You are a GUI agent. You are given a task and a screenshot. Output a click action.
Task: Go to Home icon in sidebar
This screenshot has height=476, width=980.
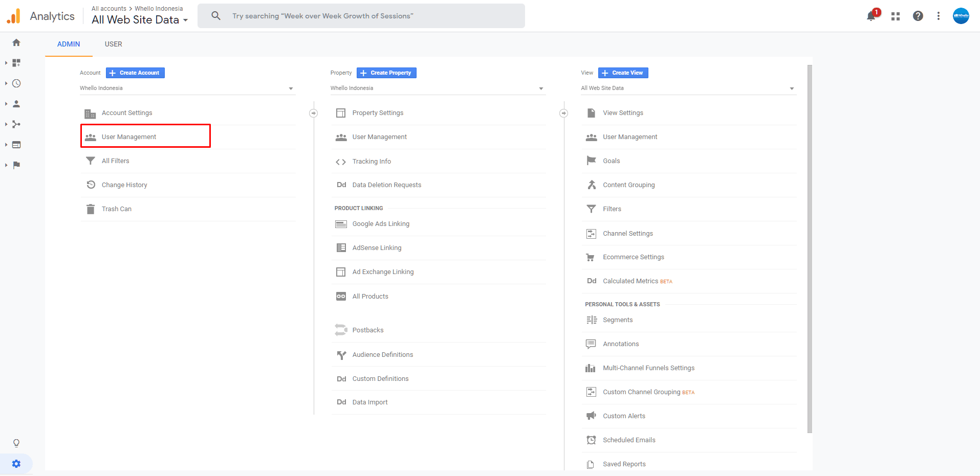(16, 43)
